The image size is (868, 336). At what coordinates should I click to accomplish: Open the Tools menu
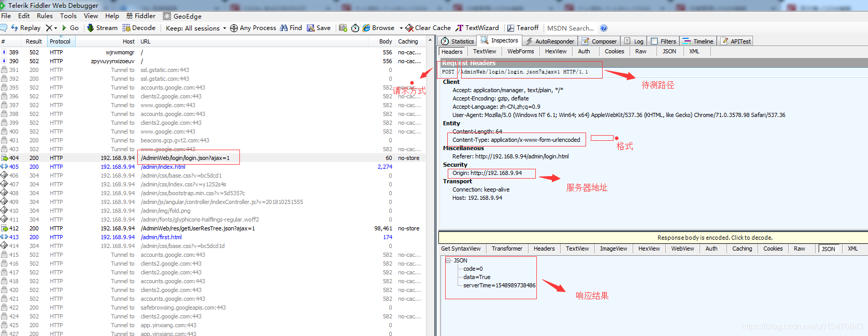click(x=68, y=16)
